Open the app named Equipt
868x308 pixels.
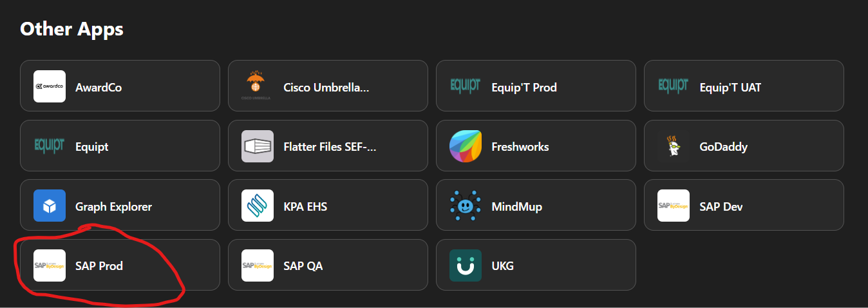point(92,147)
